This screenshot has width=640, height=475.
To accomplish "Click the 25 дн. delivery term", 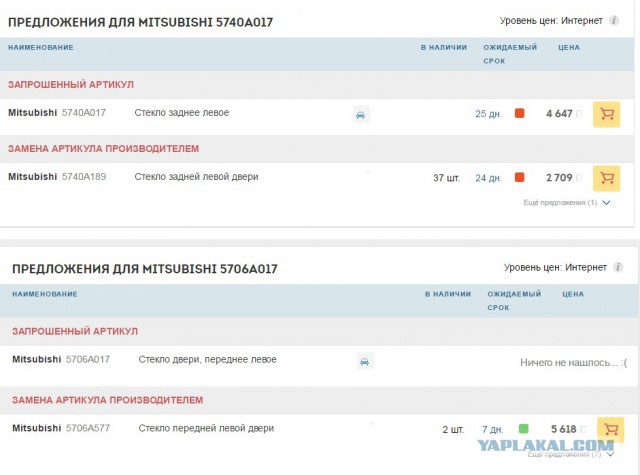I will tap(489, 114).
